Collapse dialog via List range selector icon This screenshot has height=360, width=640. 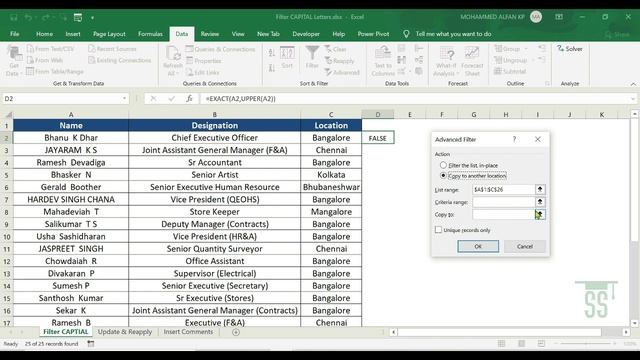pyautogui.click(x=540, y=189)
